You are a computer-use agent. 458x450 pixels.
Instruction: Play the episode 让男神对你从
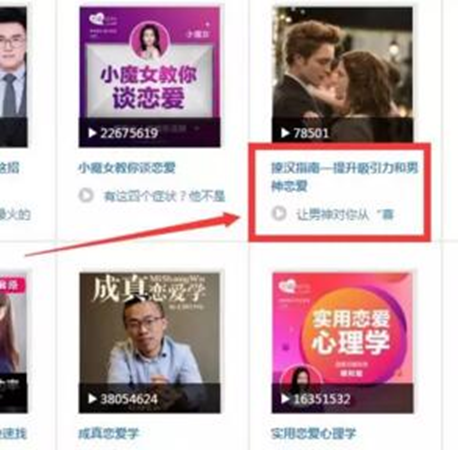(279, 213)
